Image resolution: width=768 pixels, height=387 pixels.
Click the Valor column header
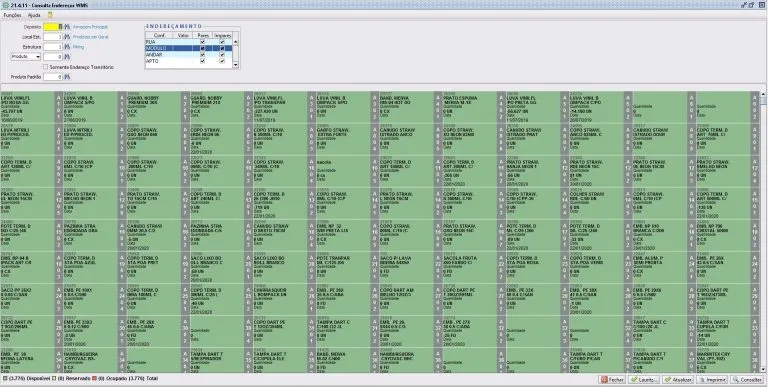(x=184, y=35)
